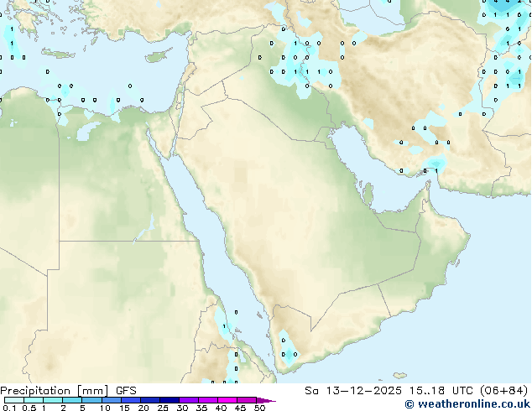
Task: Click the above-50 mm arrow end of legend
Action: (266, 400)
